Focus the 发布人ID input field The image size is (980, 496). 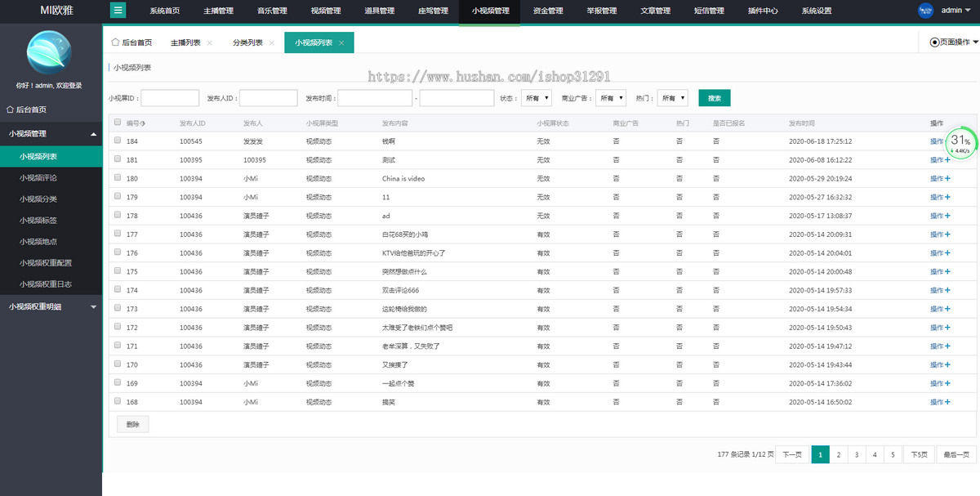(268, 98)
